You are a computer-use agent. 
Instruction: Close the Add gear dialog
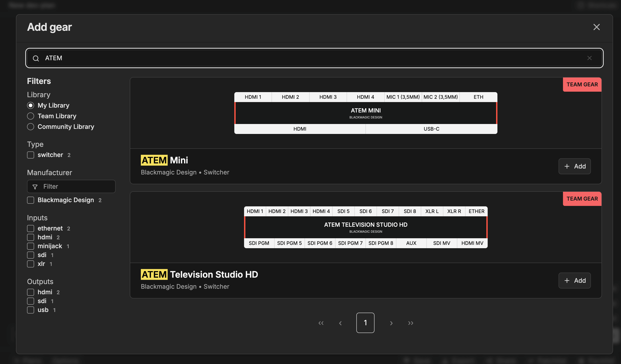tap(596, 27)
